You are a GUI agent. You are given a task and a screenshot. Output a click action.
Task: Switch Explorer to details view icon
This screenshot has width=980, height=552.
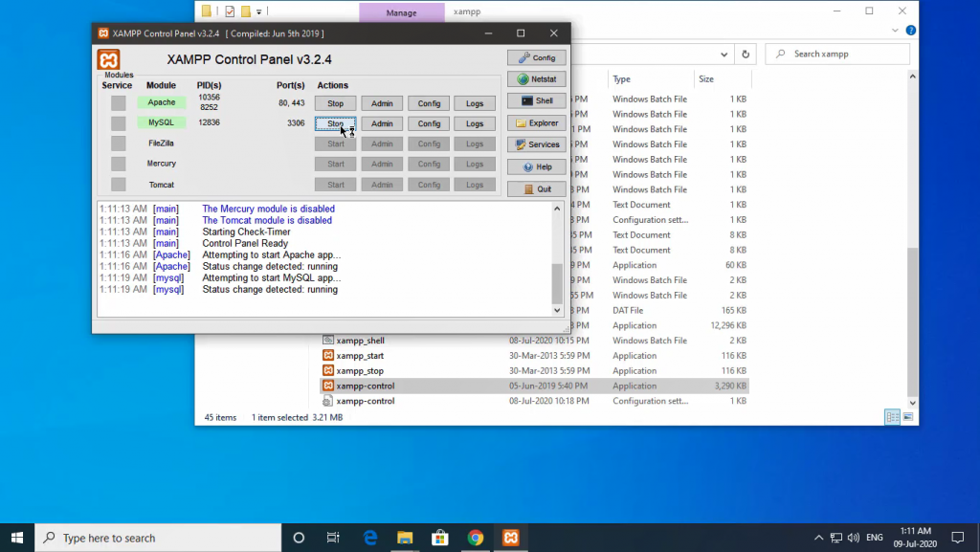893,417
